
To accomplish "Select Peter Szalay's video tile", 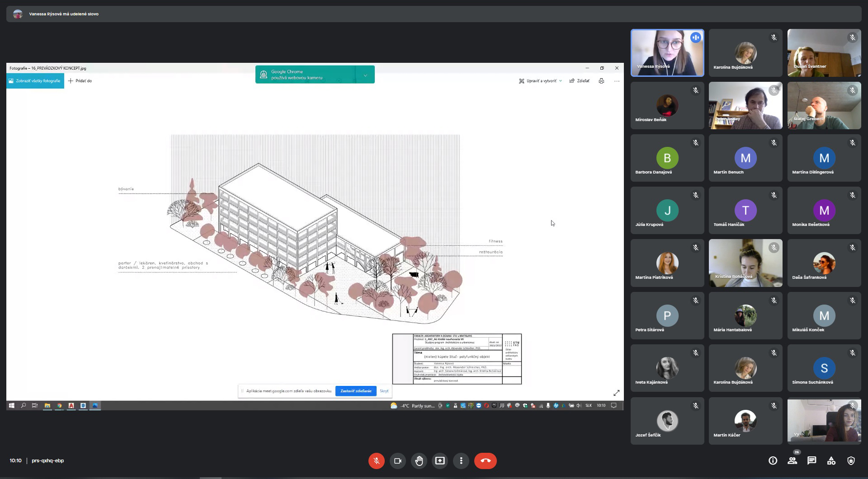I will coord(745,105).
